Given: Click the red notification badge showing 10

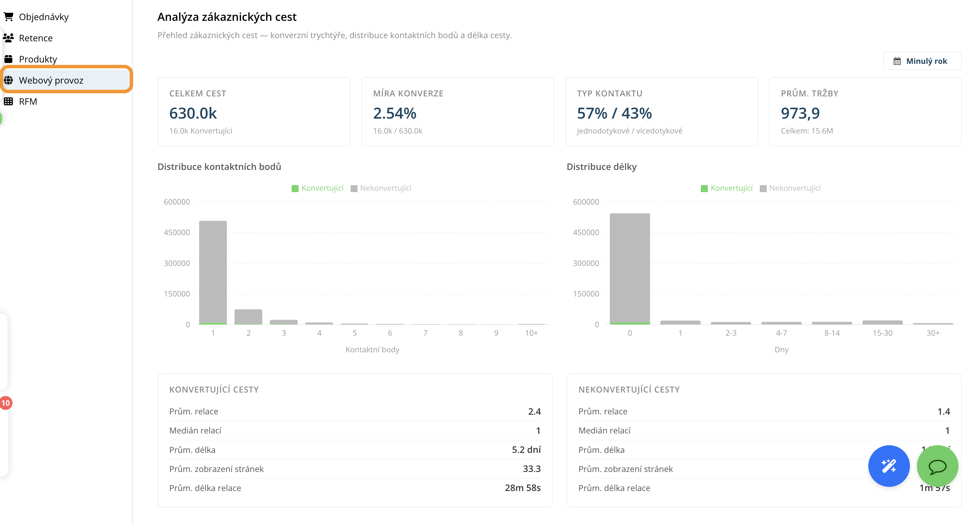Looking at the screenshot, I should click(5, 403).
